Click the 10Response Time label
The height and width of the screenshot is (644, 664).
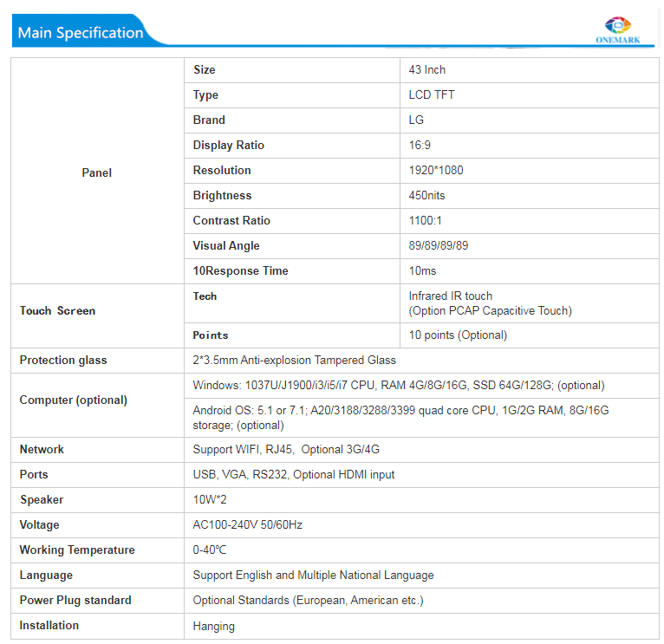(240, 271)
